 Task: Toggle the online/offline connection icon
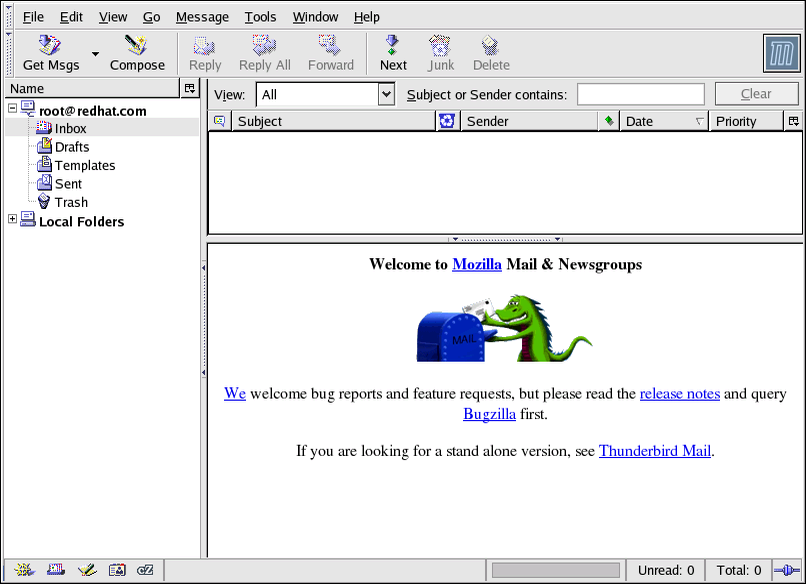point(783,570)
